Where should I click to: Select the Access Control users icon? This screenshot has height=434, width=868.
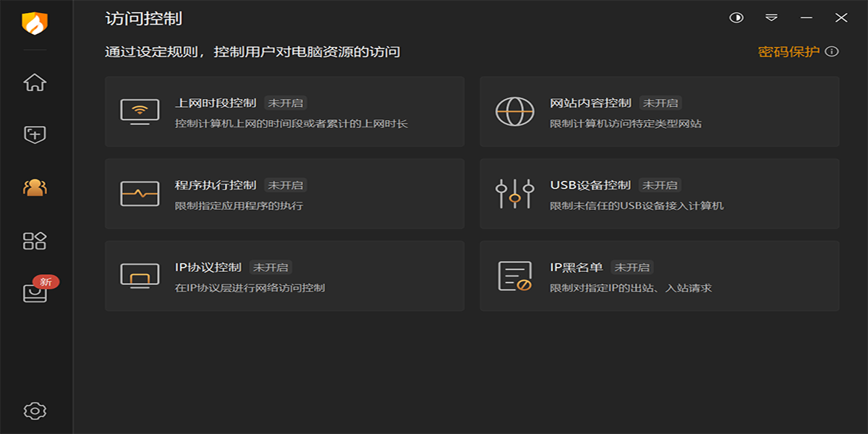[x=35, y=188]
